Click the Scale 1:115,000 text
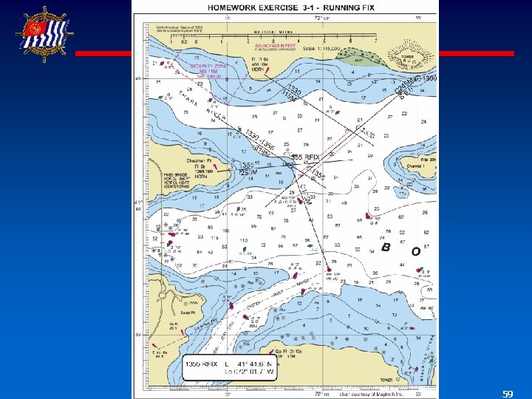 (x=321, y=49)
